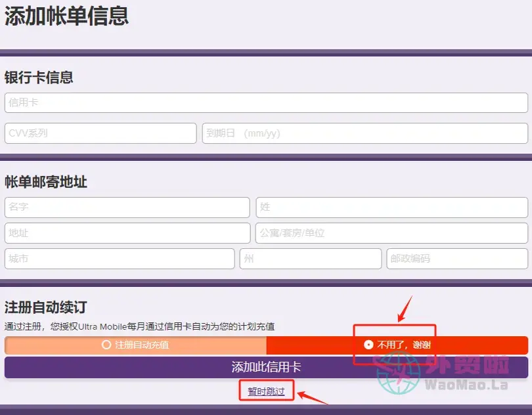Screen dimensions: 532x415
Task: Click the 银行卡信息 section heading
Action: (x=39, y=77)
